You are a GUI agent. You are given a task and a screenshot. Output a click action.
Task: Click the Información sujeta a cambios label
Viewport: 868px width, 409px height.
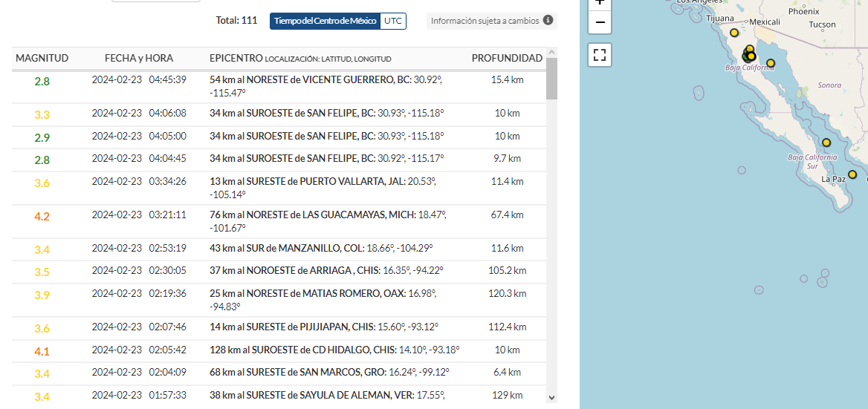pyautogui.click(x=485, y=21)
